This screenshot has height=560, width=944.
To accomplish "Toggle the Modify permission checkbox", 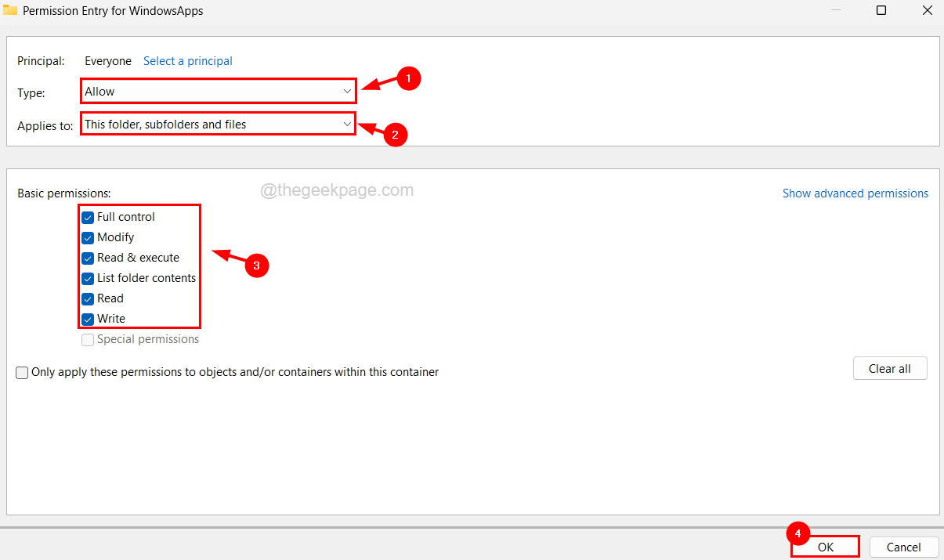I will 88,237.
